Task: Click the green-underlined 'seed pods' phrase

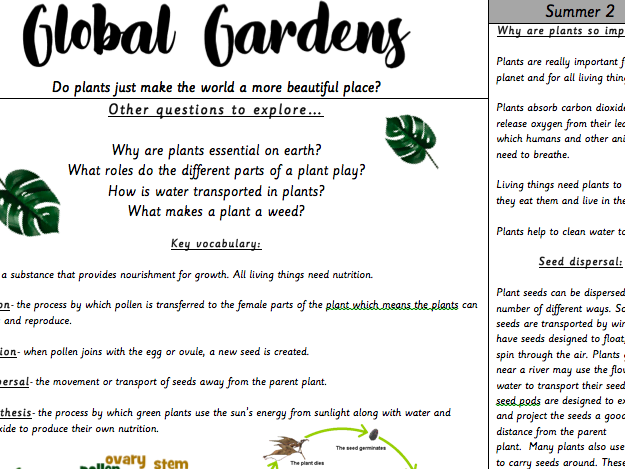Action: coord(519,401)
